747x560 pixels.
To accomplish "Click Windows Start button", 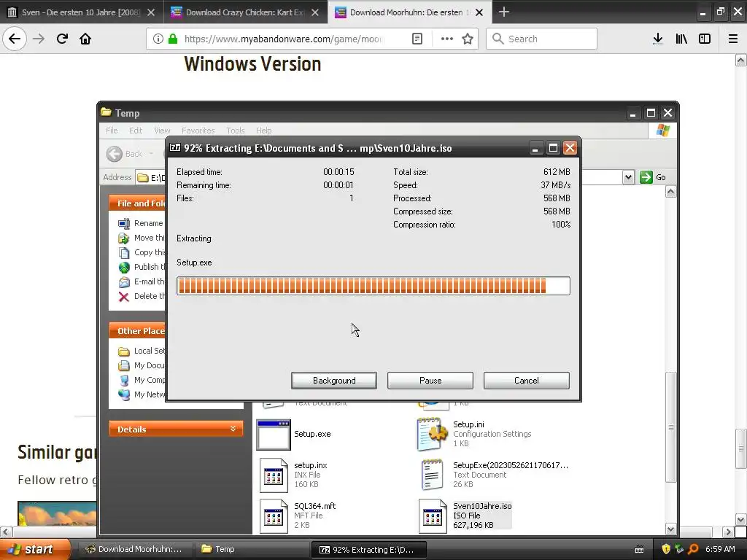I will tap(35, 549).
